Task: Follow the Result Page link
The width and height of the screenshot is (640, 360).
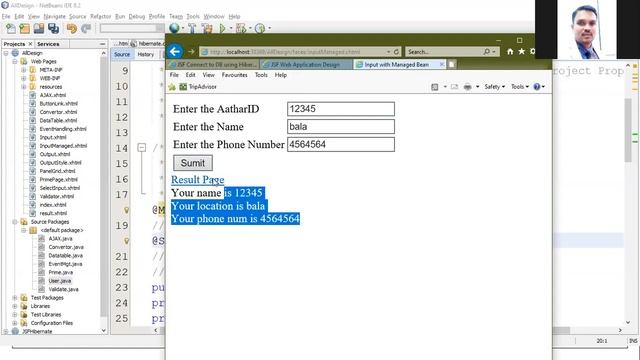Action: (198, 180)
